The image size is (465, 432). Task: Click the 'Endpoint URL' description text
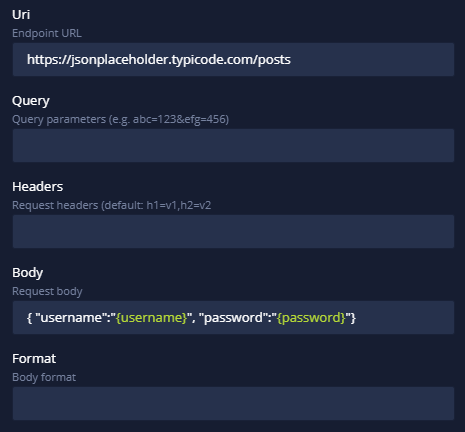coord(47,33)
